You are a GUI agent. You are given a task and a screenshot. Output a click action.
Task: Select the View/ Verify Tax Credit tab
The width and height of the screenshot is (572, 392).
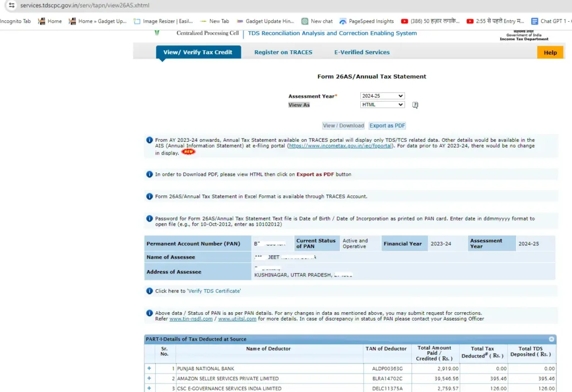[198, 52]
